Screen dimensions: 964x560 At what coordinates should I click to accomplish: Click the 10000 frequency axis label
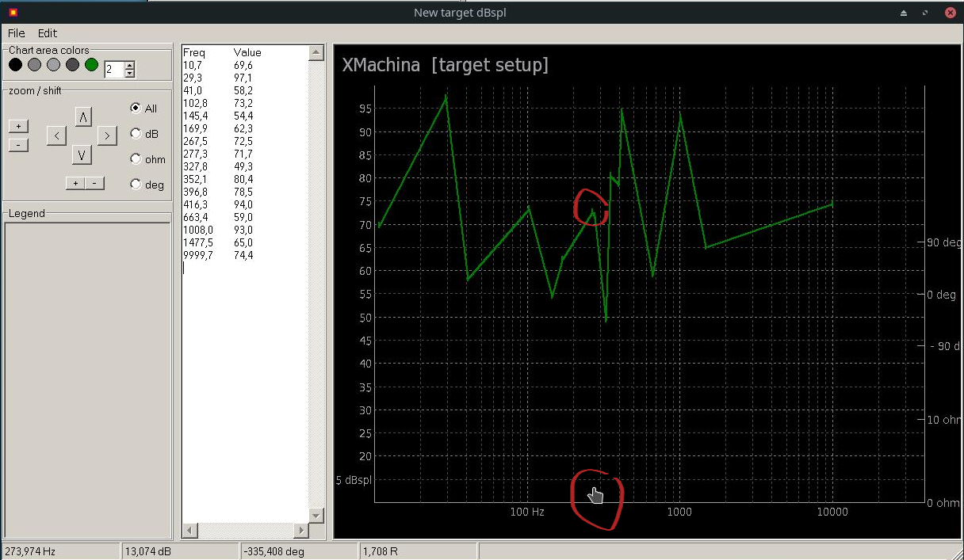tap(832, 512)
